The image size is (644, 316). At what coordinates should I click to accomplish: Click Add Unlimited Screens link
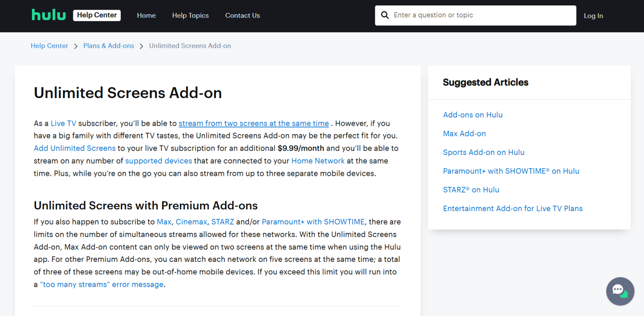(x=75, y=148)
